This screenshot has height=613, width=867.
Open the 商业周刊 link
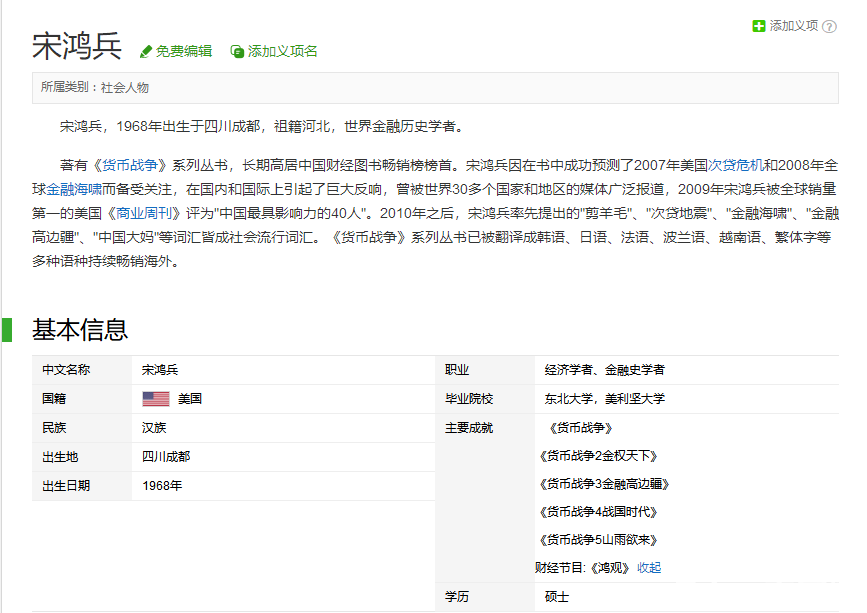(x=144, y=213)
